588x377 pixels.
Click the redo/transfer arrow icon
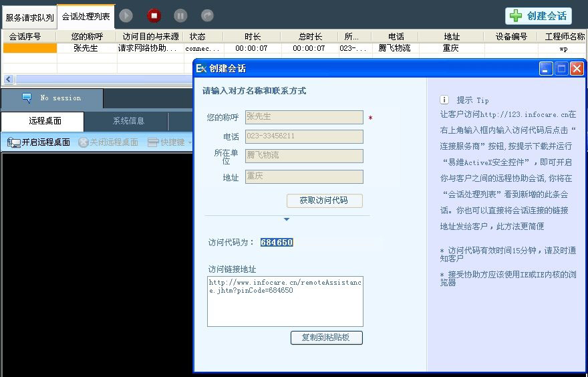coord(207,15)
